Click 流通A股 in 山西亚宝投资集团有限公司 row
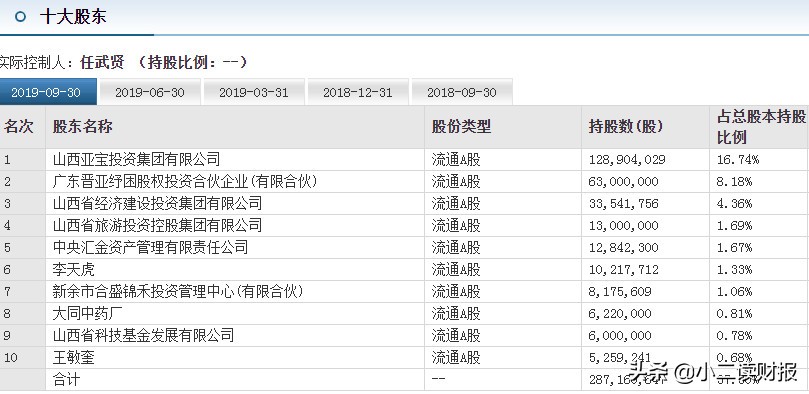 (x=456, y=159)
